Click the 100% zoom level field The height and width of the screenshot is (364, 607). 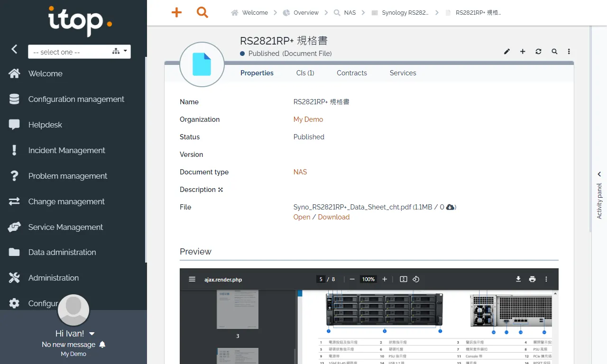point(368,279)
